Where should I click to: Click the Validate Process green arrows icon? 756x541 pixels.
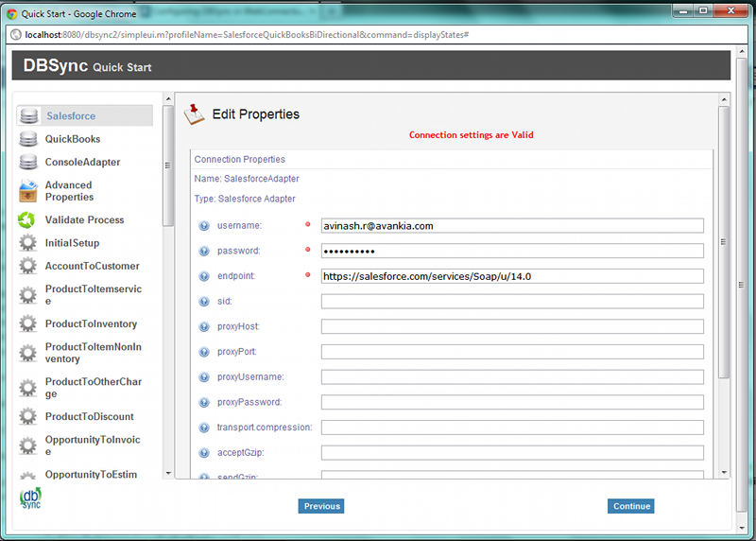pos(28,220)
